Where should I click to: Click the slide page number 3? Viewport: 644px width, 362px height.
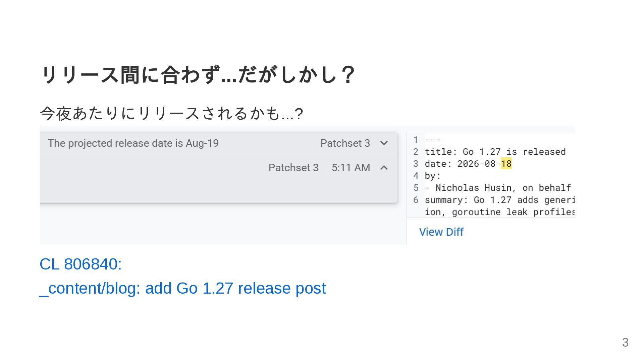coord(625,342)
